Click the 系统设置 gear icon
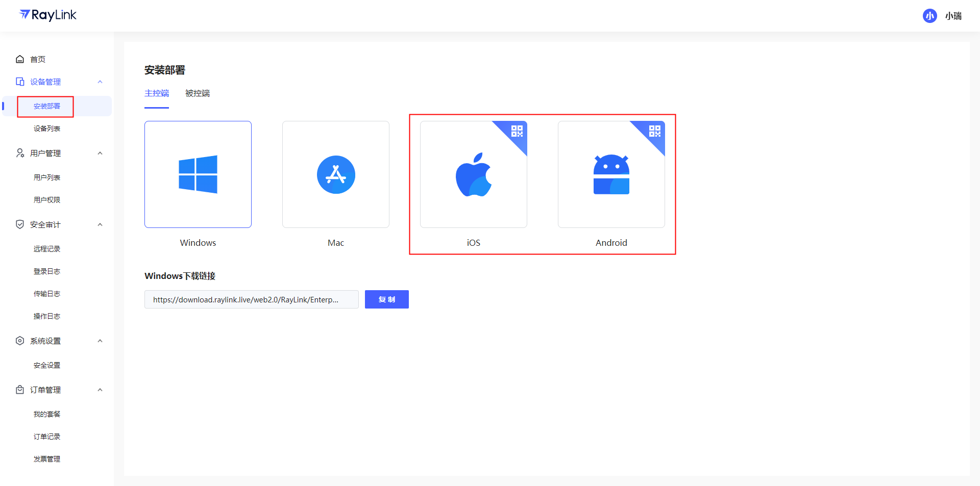The image size is (980, 486). (x=20, y=341)
